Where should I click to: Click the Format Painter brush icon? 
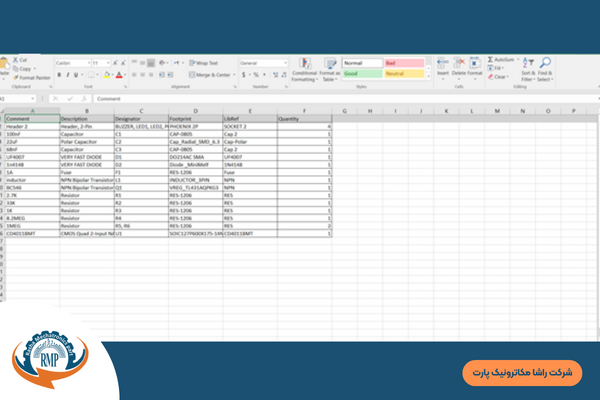16,76
